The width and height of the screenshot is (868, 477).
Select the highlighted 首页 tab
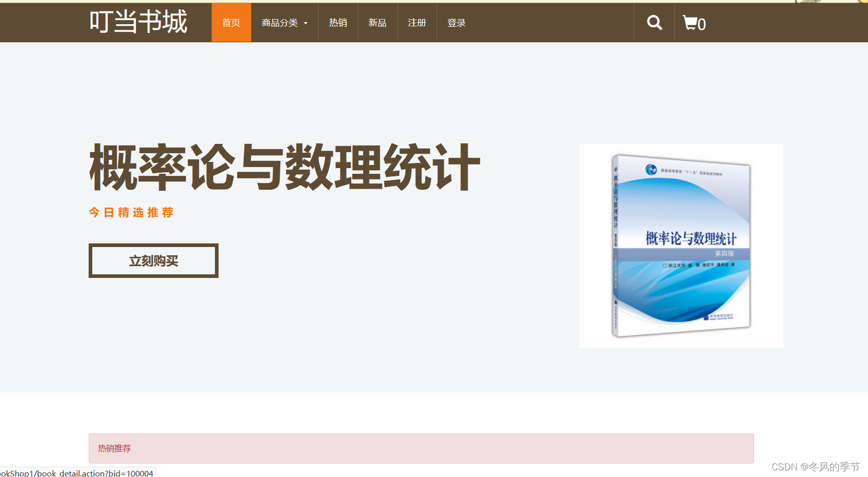pyautogui.click(x=231, y=23)
